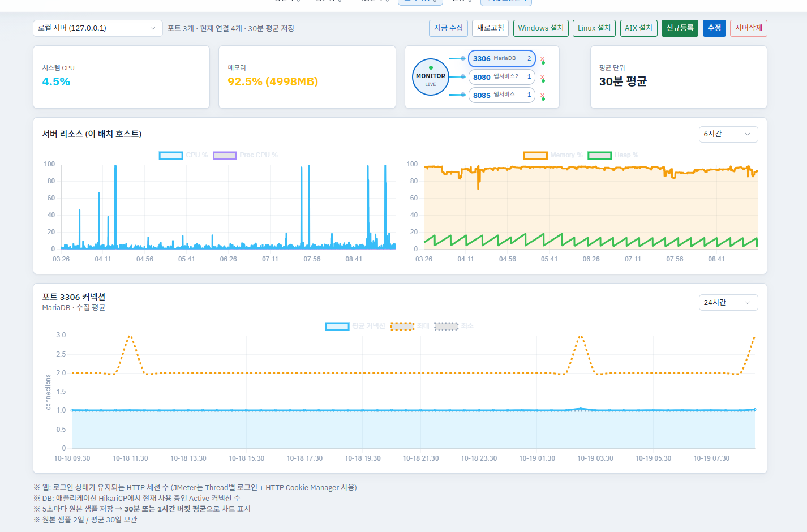Click the green 신규등록 button
Image resolution: width=807 pixels, height=532 pixels.
click(680, 28)
